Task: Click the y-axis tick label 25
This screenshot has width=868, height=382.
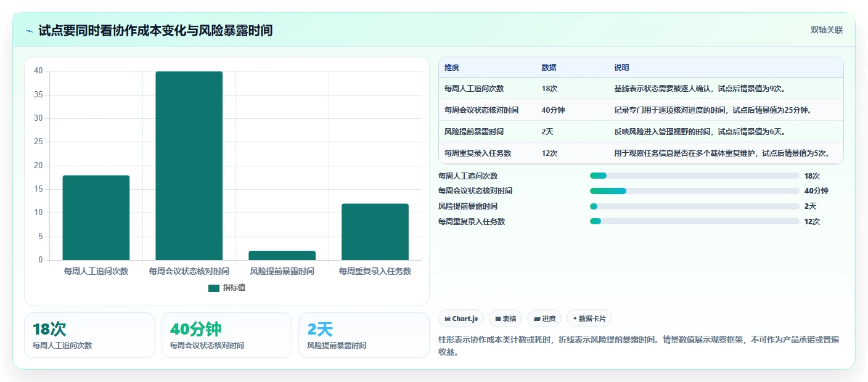Action: click(38, 142)
